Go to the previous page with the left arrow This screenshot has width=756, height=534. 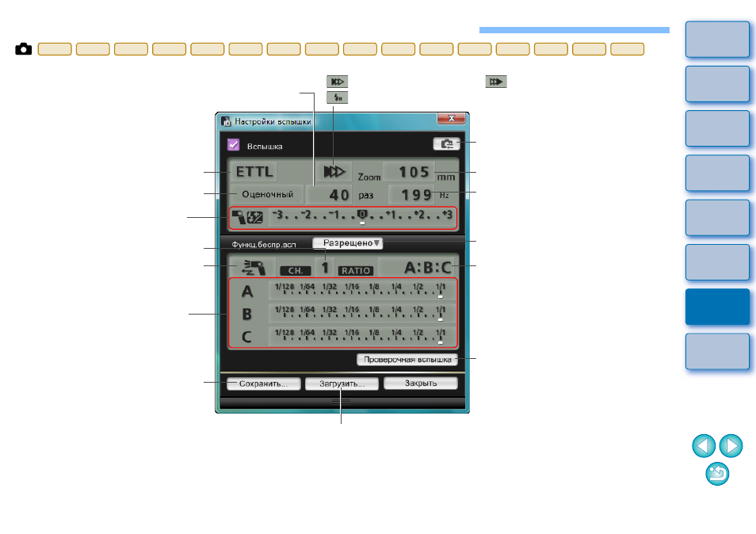(x=704, y=446)
